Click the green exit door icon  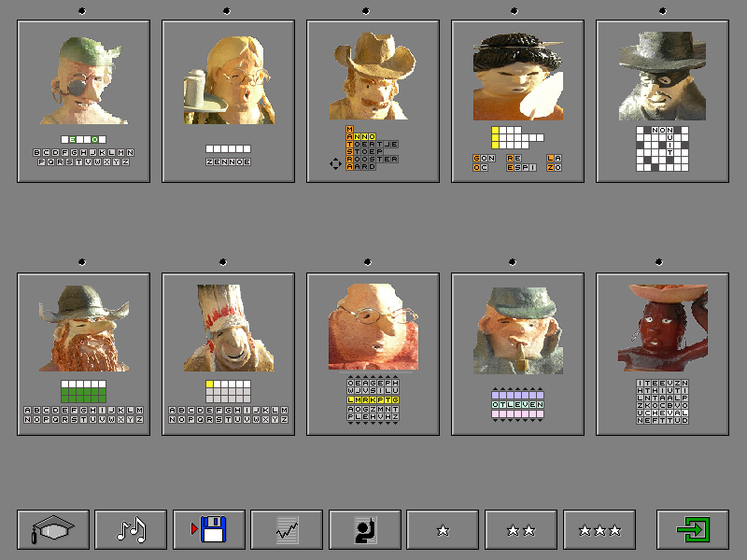coord(693,529)
